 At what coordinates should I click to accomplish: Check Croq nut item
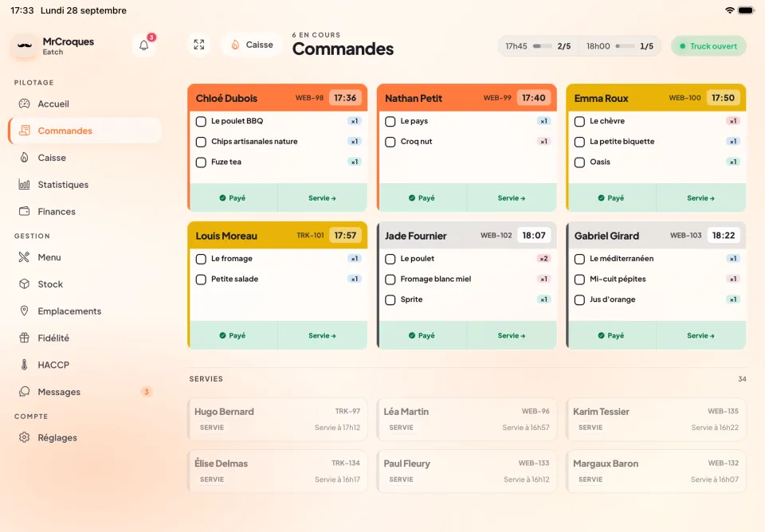coord(390,142)
